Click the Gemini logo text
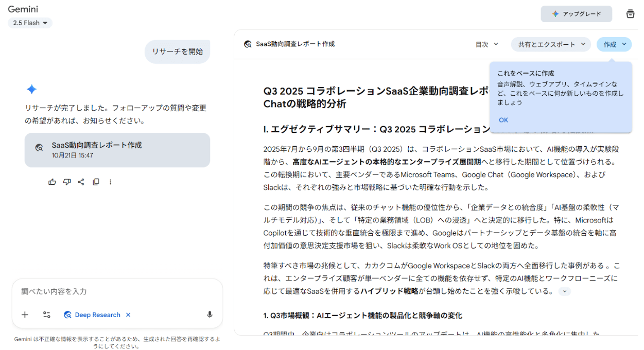Viewport: 644px width, 350px height. pyautogui.click(x=23, y=9)
